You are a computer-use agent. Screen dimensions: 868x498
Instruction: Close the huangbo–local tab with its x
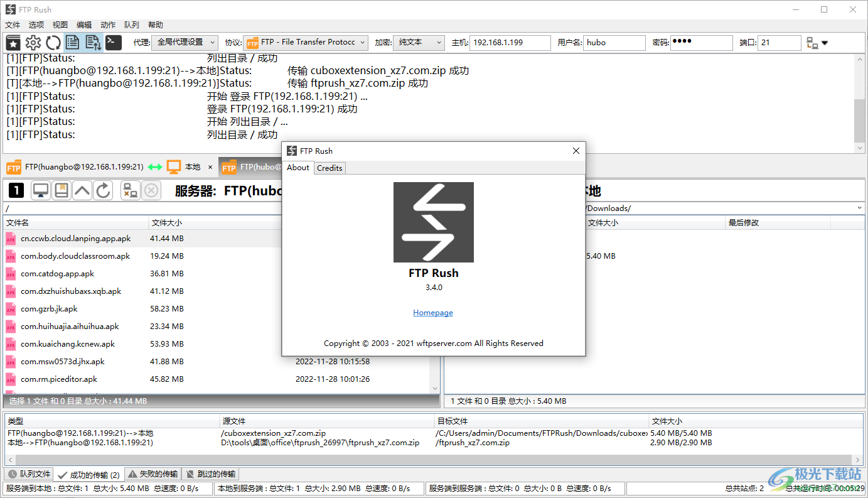coord(210,168)
